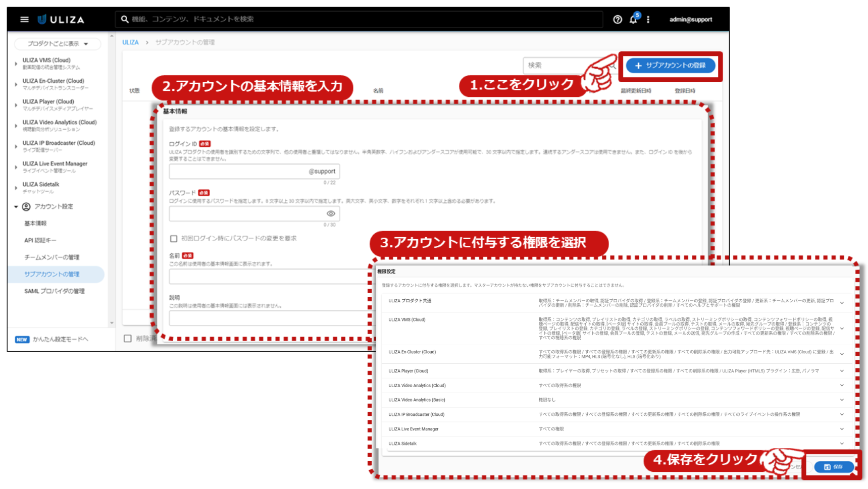Click the account settings person icon
The height and width of the screenshot is (489, 868).
tap(26, 206)
